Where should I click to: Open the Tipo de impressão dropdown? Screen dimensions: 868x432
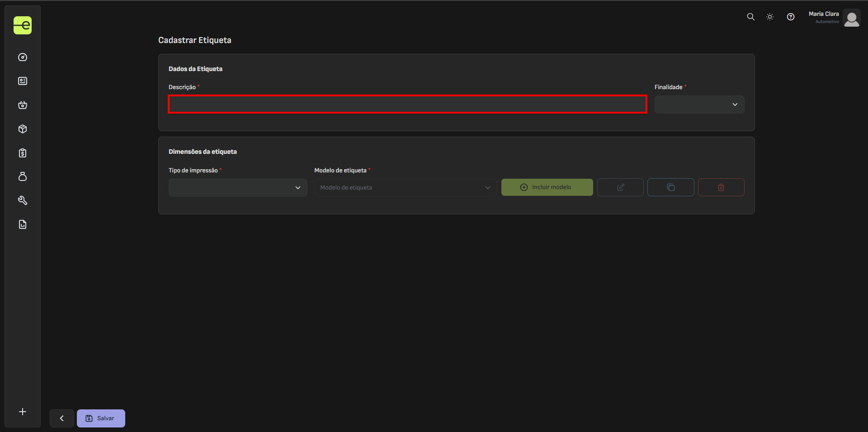[x=238, y=188]
